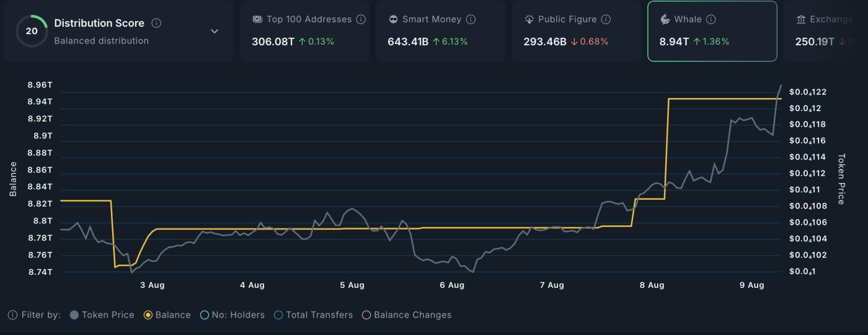This screenshot has height=335, width=868.
Task: Select the Public Figure card
Action: [x=576, y=31]
